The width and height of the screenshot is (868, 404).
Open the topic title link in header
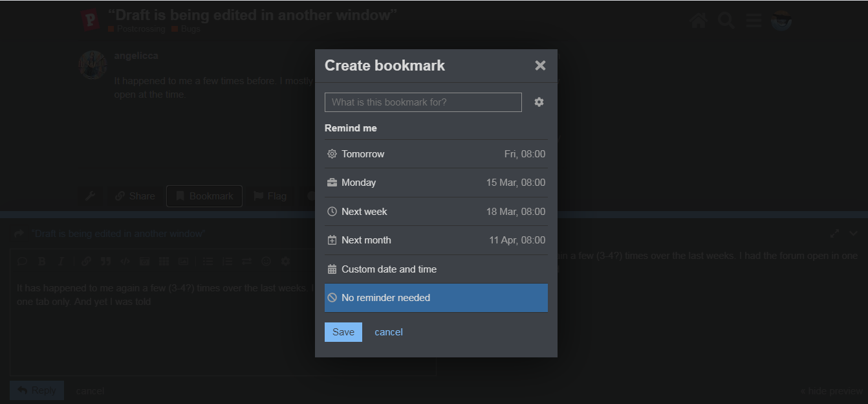click(x=252, y=14)
